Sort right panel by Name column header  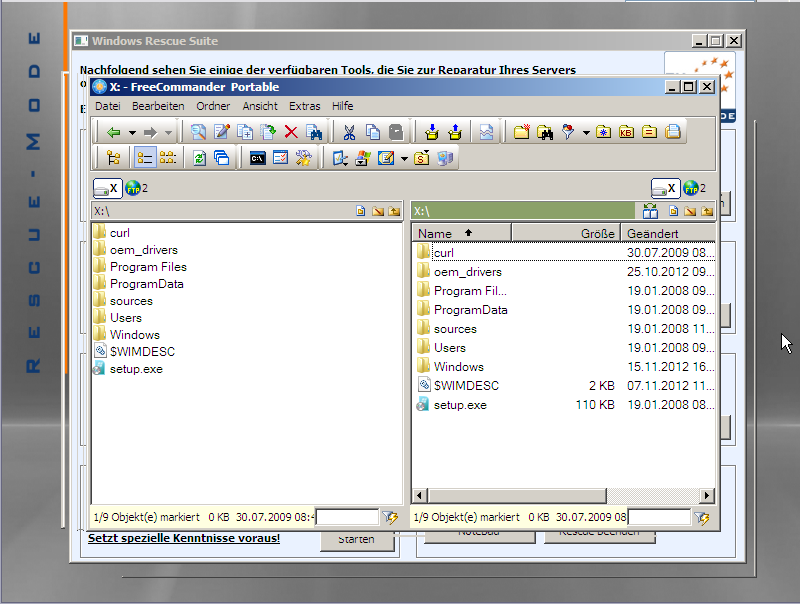tap(461, 233)
